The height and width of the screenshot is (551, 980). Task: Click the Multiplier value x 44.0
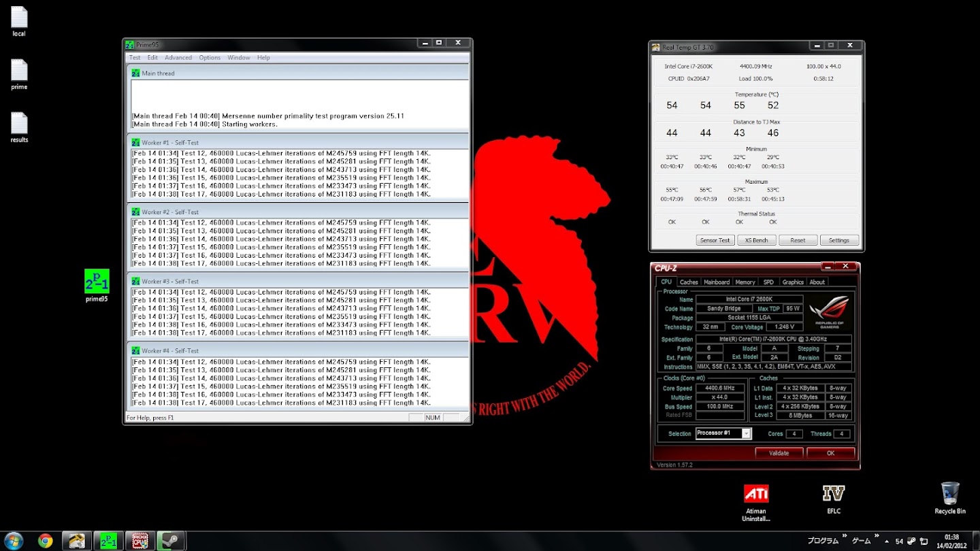point(720,397)
